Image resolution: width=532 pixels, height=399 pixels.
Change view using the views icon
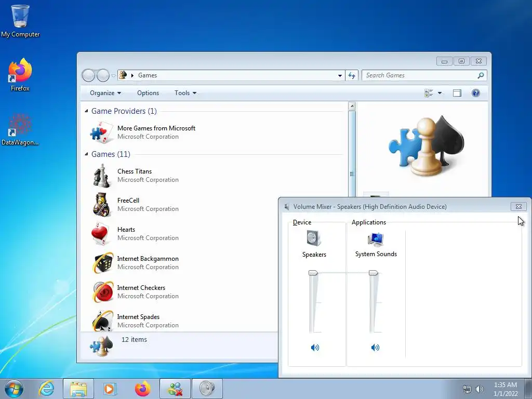click(x=429, y=93)
